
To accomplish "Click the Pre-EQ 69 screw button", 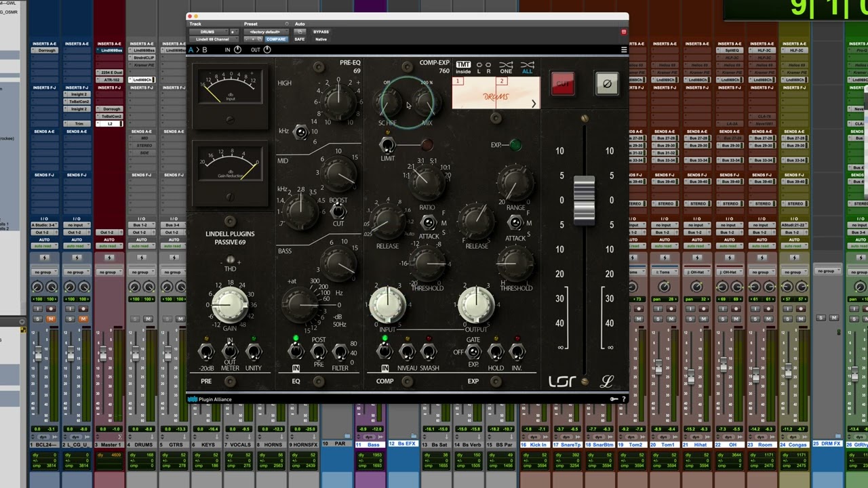I will pyautogui.click(x=319, y=66).
